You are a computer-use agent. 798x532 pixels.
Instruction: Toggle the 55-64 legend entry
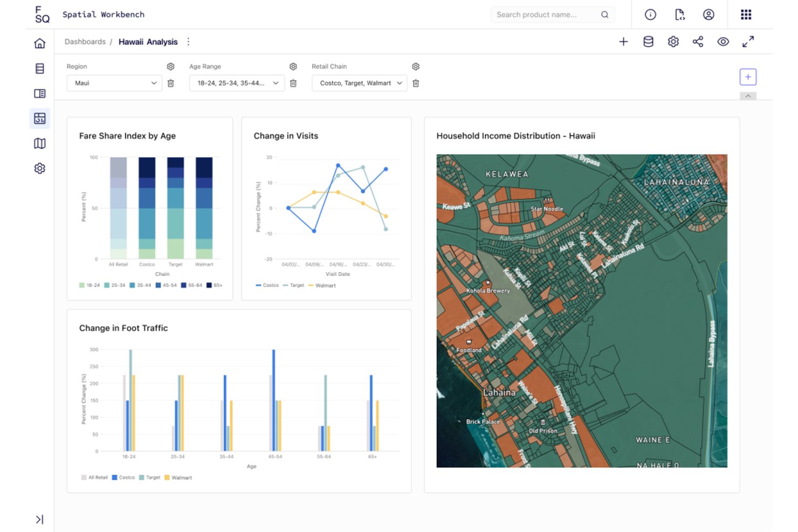(191, 285)
